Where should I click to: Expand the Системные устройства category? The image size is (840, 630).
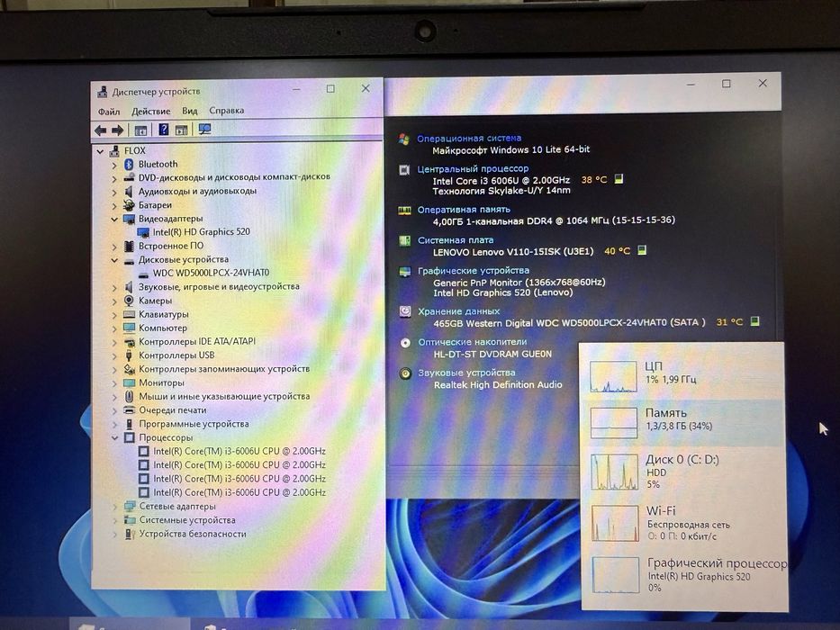(114, 521)
